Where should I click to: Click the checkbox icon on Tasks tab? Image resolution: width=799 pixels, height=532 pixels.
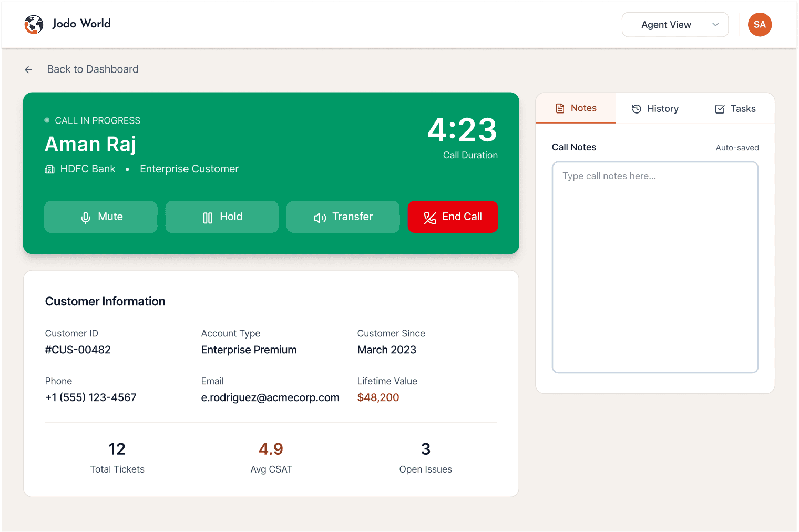(720, 109)
